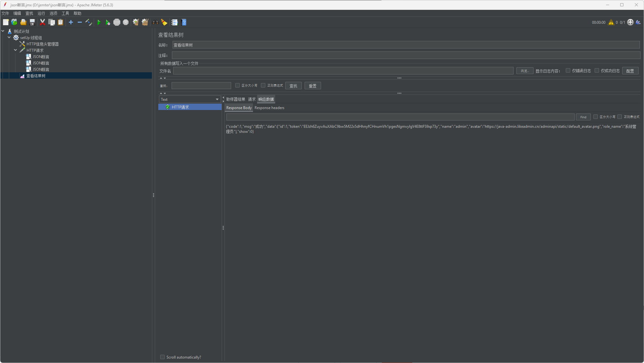Click the Find button
Screen dimensions: 644x363
583,117
